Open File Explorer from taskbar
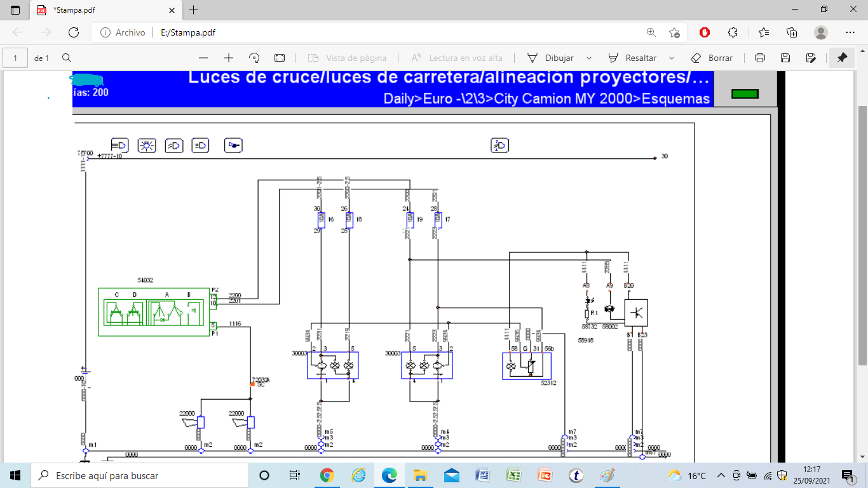 [x=420, y=475]
